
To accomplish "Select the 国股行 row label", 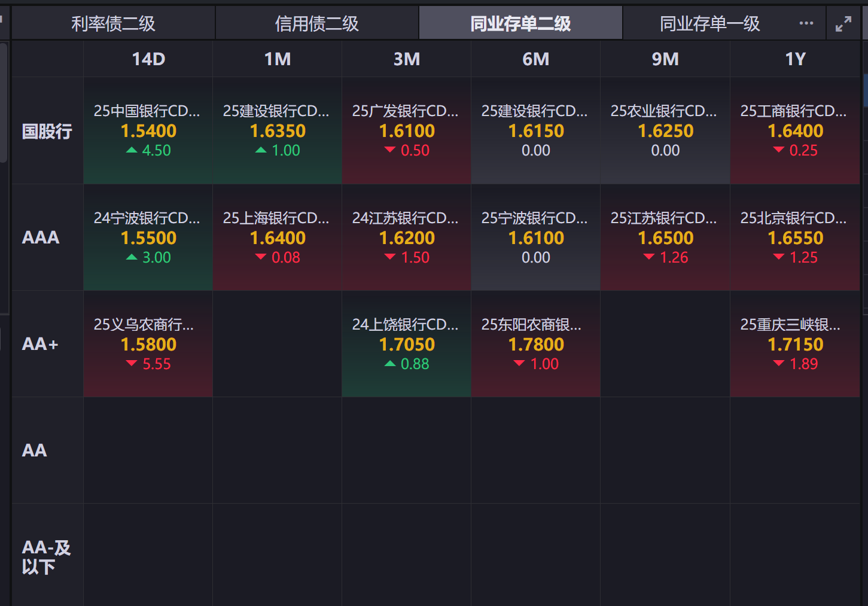I will pos(47,131).
